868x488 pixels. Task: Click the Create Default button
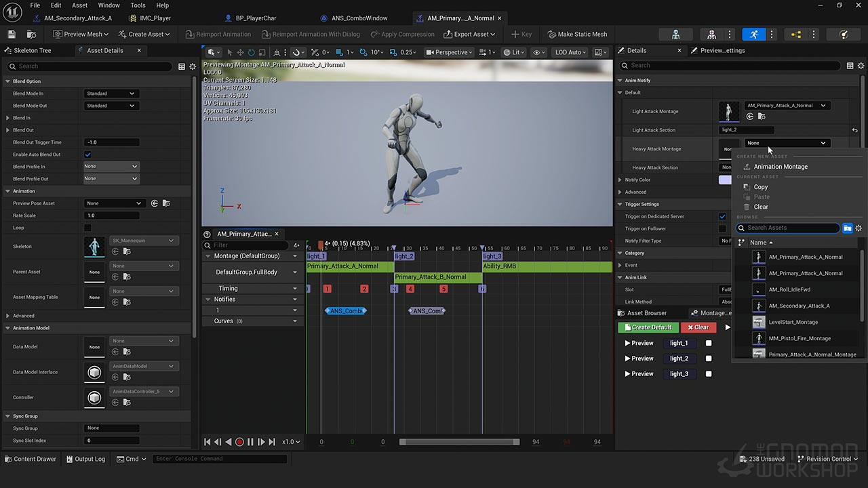click(x=648, y=327)
